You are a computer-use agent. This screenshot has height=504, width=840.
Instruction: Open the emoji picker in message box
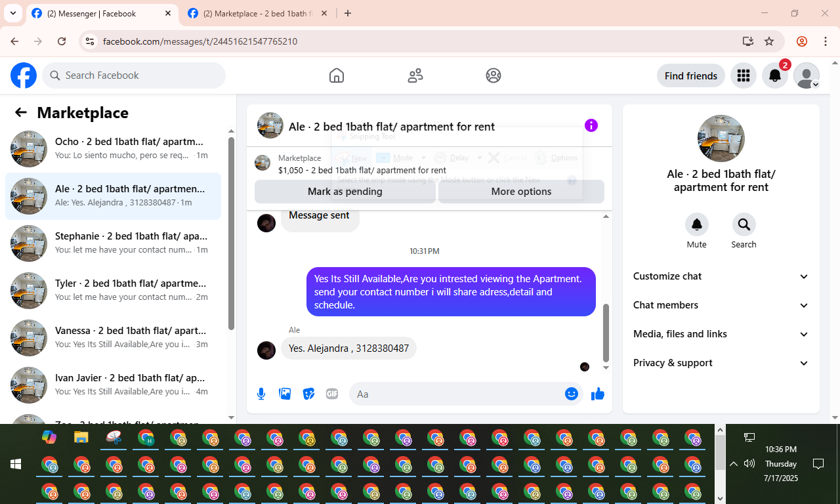(x=572, y=394)
